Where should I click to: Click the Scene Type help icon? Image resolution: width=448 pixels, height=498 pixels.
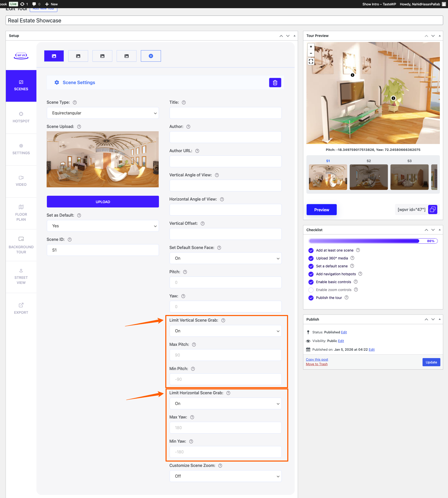75,102
